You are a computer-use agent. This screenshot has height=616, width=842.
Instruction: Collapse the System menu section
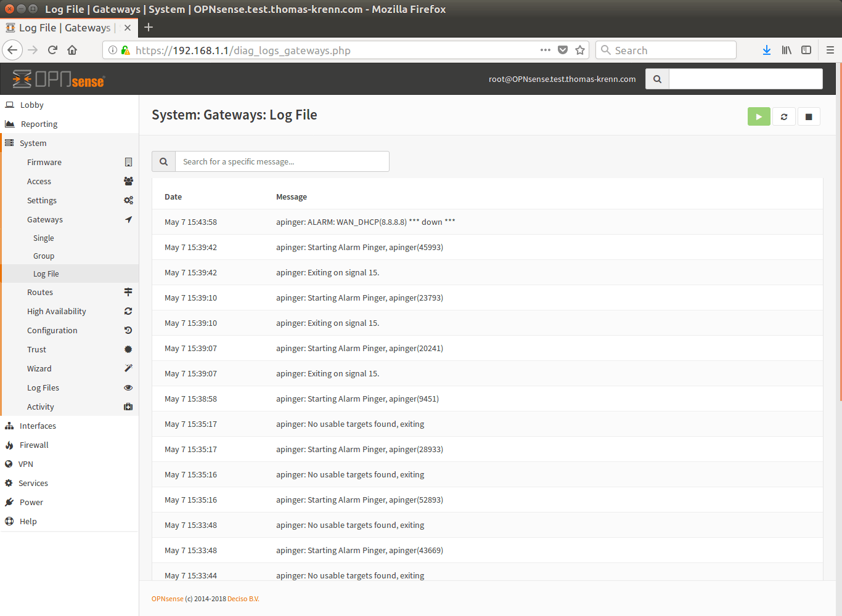(x=33, y=143)
